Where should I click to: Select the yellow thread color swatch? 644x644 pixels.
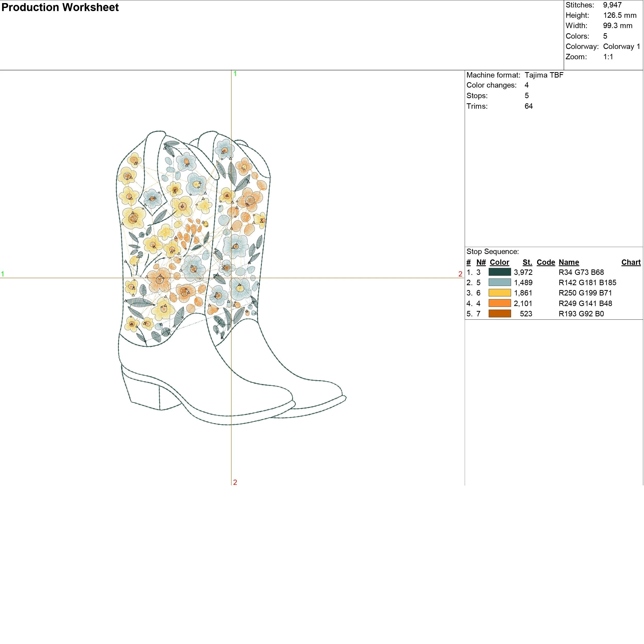click(500, 293)
